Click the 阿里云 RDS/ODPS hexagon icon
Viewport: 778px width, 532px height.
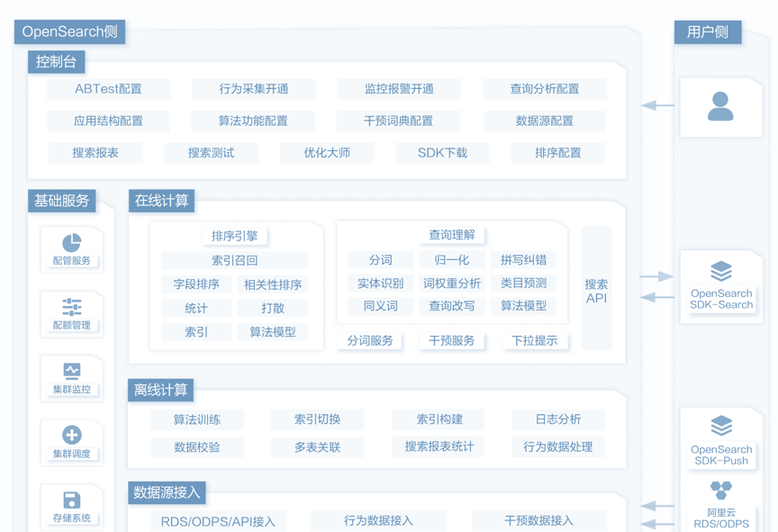pyautogui.click(x=721, y=490)
